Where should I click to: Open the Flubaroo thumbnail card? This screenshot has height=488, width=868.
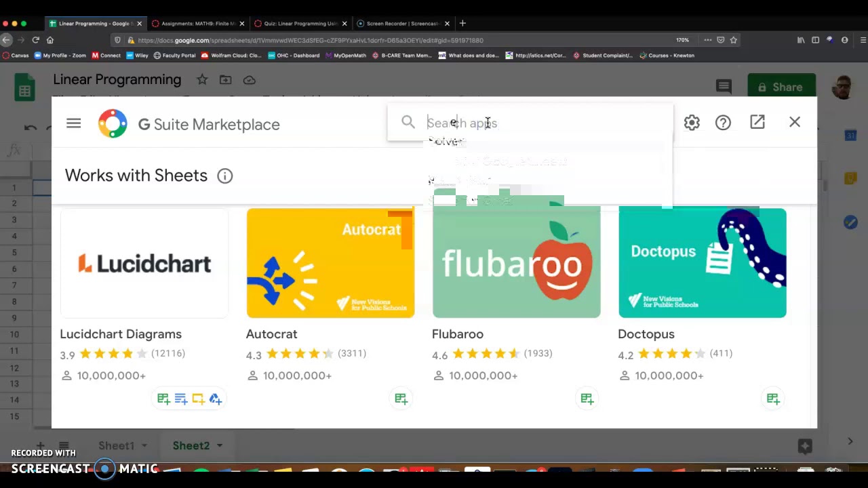pos(516,263)
